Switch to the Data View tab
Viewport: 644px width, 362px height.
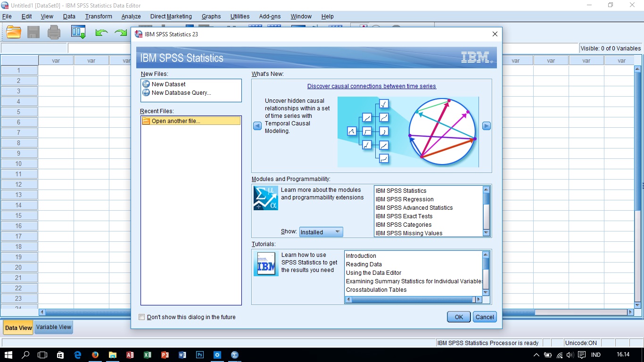[18, 328]
